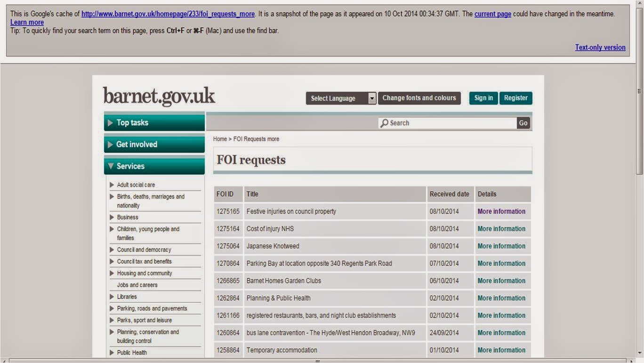More information for Barnet Homes Garden Clubs
This screenshot has height=363, width=644.
click(501, 281)
